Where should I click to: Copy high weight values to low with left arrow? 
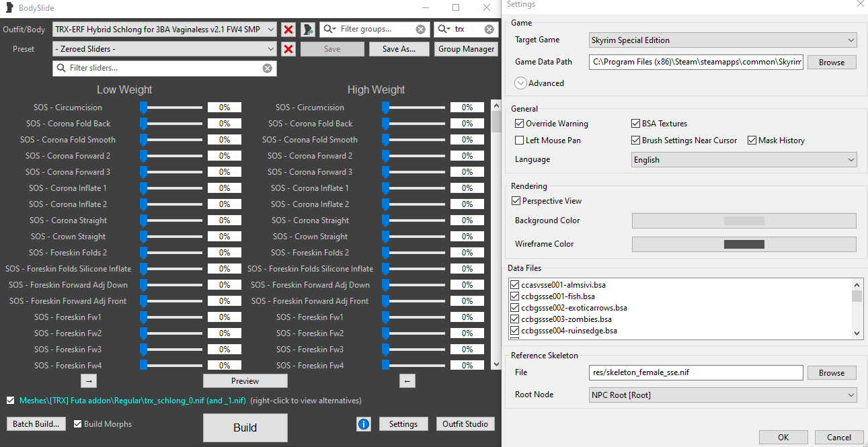[407, 381]
